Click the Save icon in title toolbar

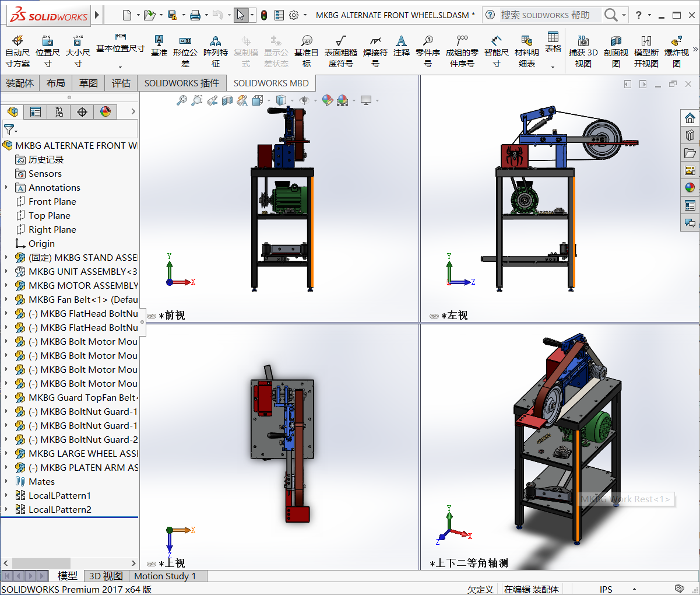(x=172, y=15)
